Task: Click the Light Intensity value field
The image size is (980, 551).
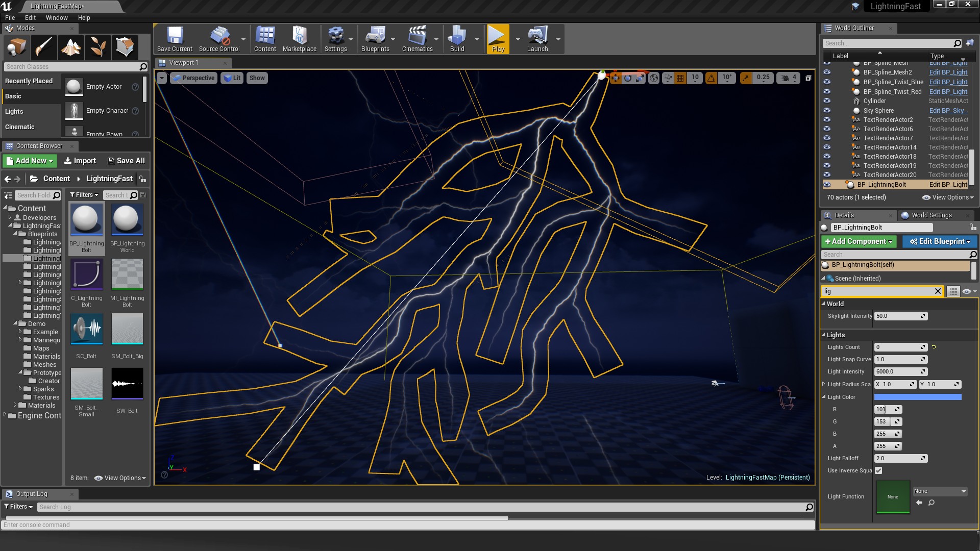Action: 900,372
